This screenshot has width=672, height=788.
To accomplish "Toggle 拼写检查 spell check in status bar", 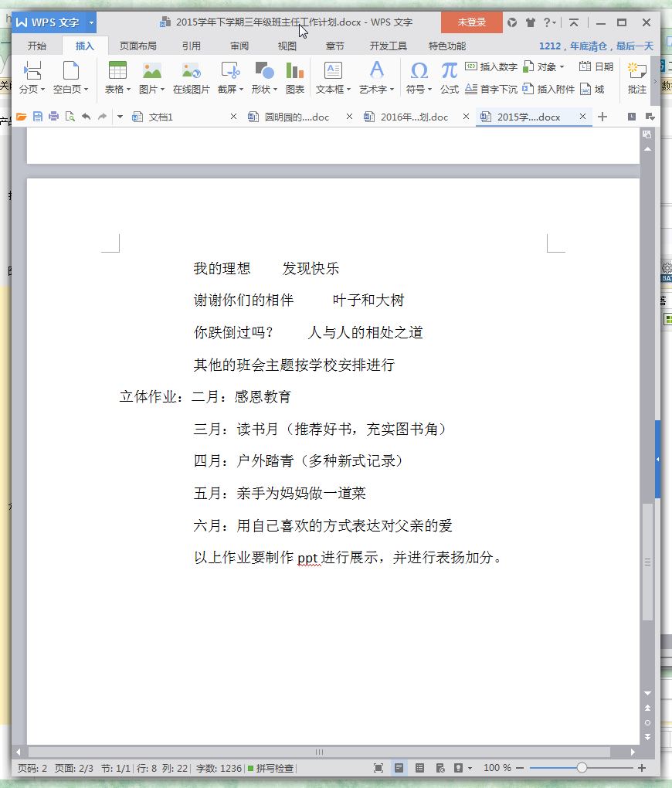I will click(x=270, y=768).
